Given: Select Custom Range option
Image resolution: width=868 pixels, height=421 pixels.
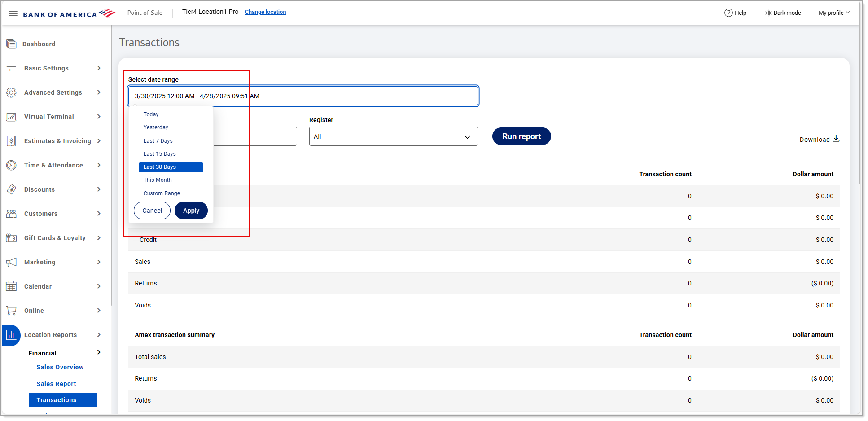Looking at the screenshot, I should (x=171, y=193).
